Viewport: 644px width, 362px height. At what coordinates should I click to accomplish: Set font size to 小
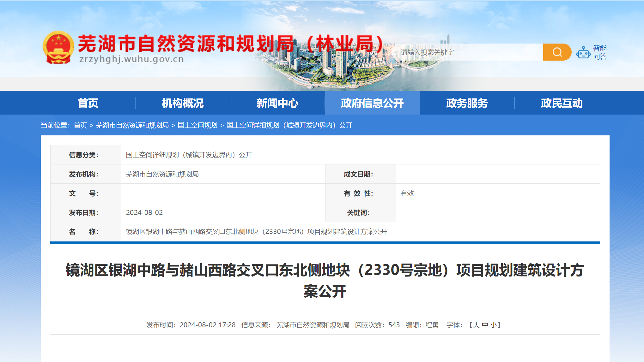[494, 325]
